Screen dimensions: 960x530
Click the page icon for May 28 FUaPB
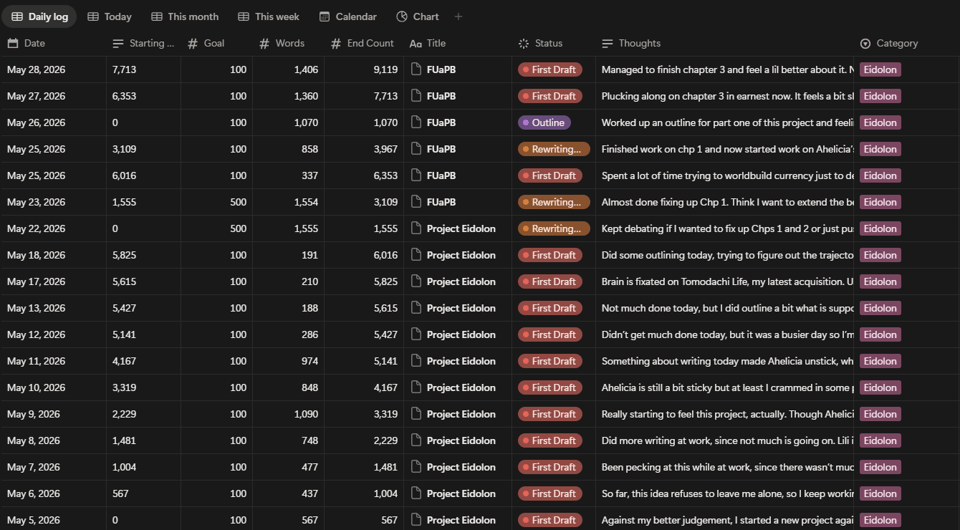[x=416, y=69]
